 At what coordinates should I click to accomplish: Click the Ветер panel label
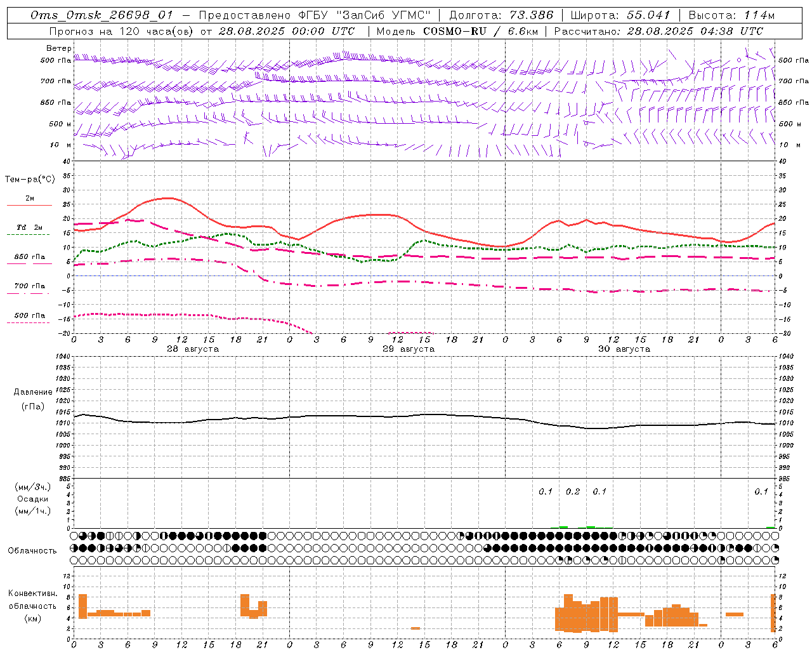(59, 48)
